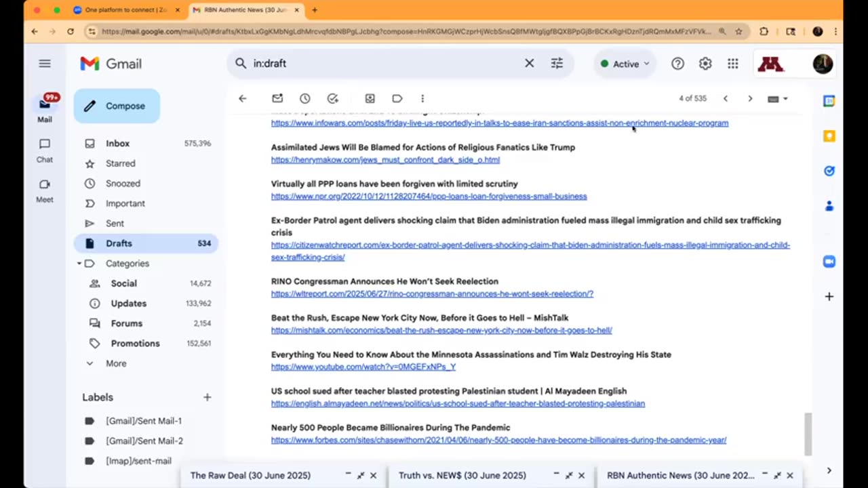Open the mishtalk.com New York link
Viewport: 868px width, 488px height.
(441, 331)
